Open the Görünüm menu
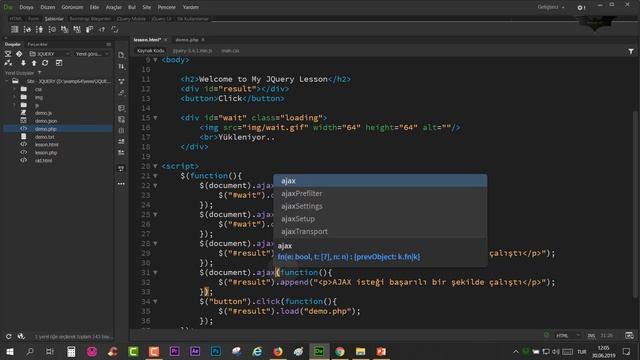Viewport: 640px width, 360px height. (72, 7)
